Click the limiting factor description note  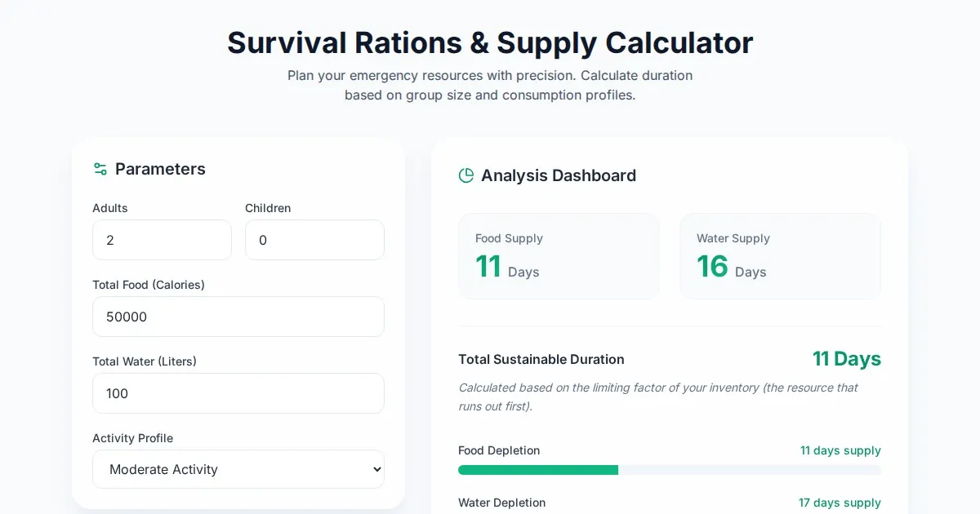point(657,397)
